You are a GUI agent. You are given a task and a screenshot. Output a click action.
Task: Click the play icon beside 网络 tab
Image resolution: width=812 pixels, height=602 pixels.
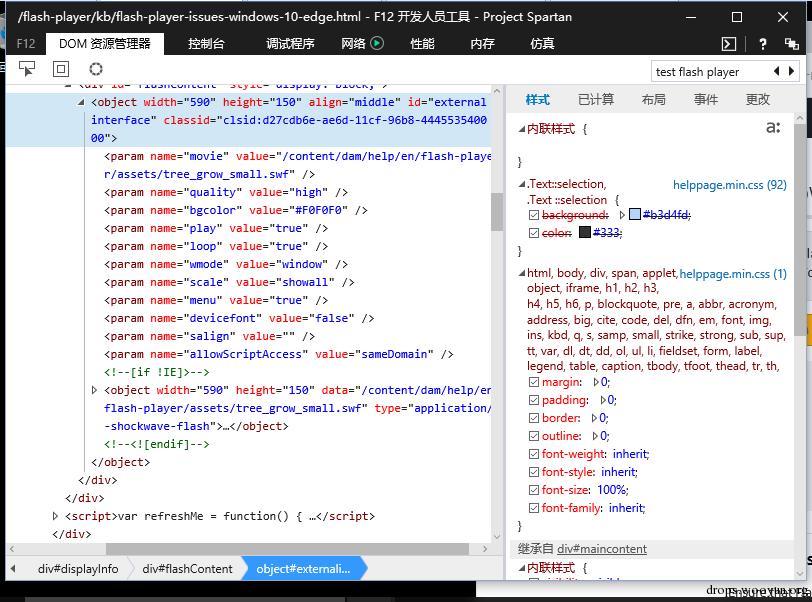[377, 43]
